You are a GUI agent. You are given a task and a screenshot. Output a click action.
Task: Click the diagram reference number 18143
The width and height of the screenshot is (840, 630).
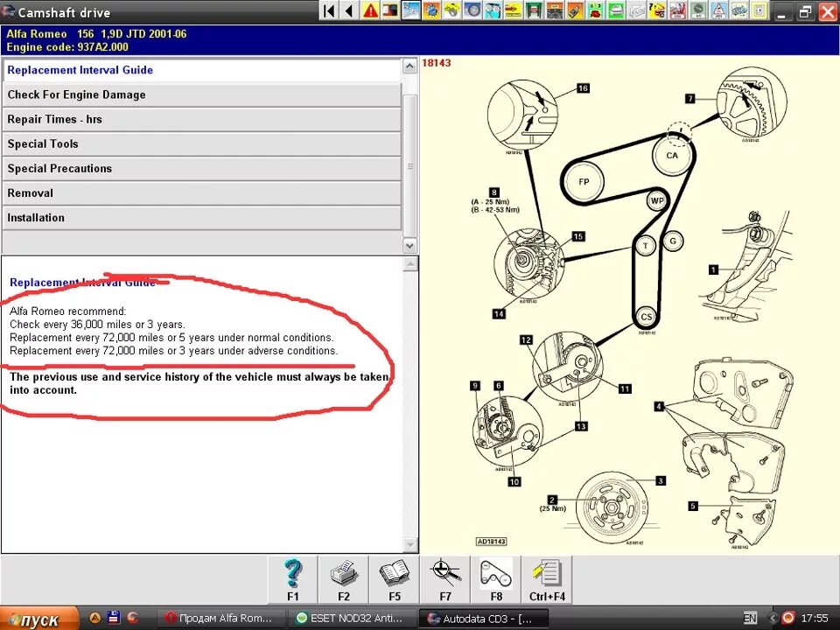[x=436, y=63]
